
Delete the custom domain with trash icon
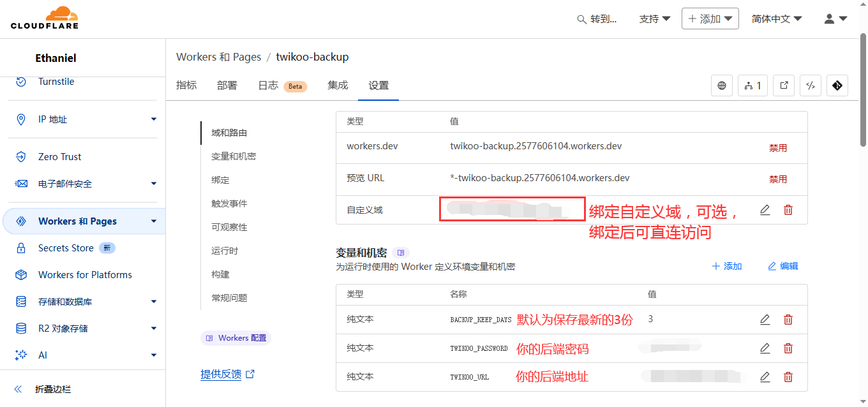point(788,210)
